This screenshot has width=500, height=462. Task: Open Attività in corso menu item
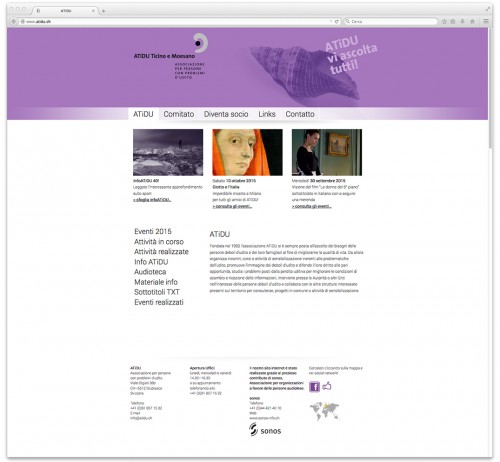(x=159, y=242)
